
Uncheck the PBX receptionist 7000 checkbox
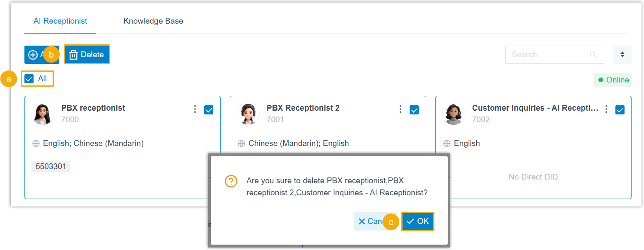(209, 110)
